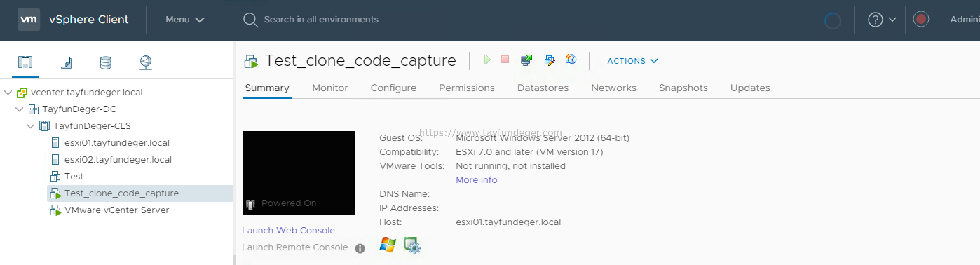Click the VM icon next to Test

pyautogui.click(x=55, y=176)
